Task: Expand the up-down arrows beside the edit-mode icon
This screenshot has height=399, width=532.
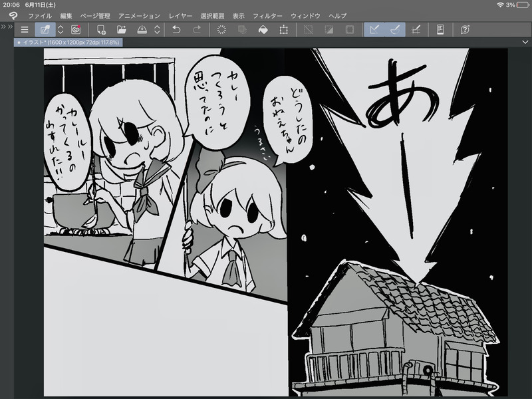Action: click(x=61, y=29)
